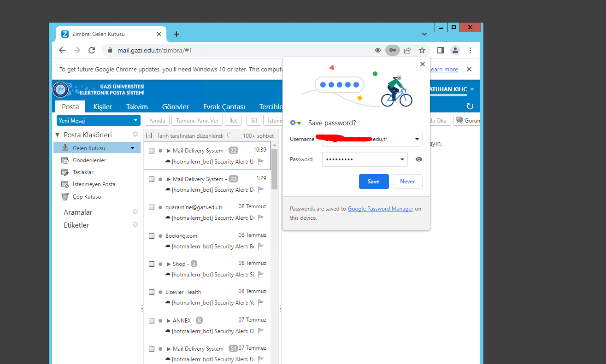Click the Sil delete button
The width and height of the screenshot is (606, 364).
pos(254,121)
